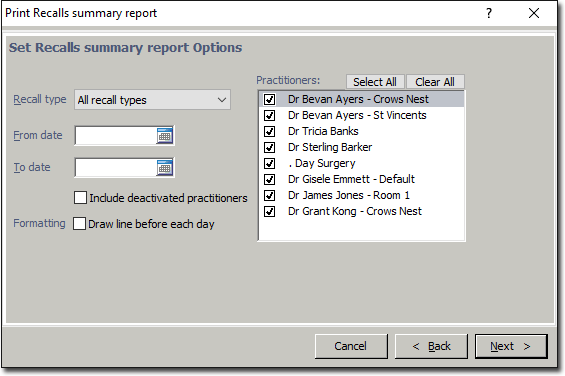The width and height of the screenshot is (565, 376).
Task: Tick Draw line before each day
Action: (x=79, y=224)
